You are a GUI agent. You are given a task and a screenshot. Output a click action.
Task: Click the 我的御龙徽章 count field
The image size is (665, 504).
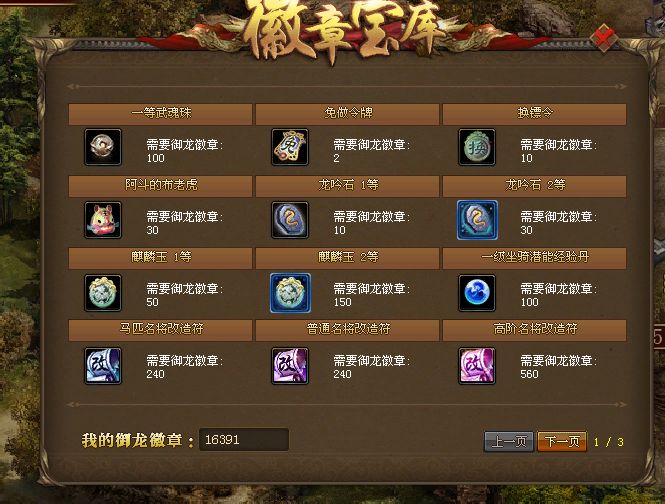click(244, 440)
